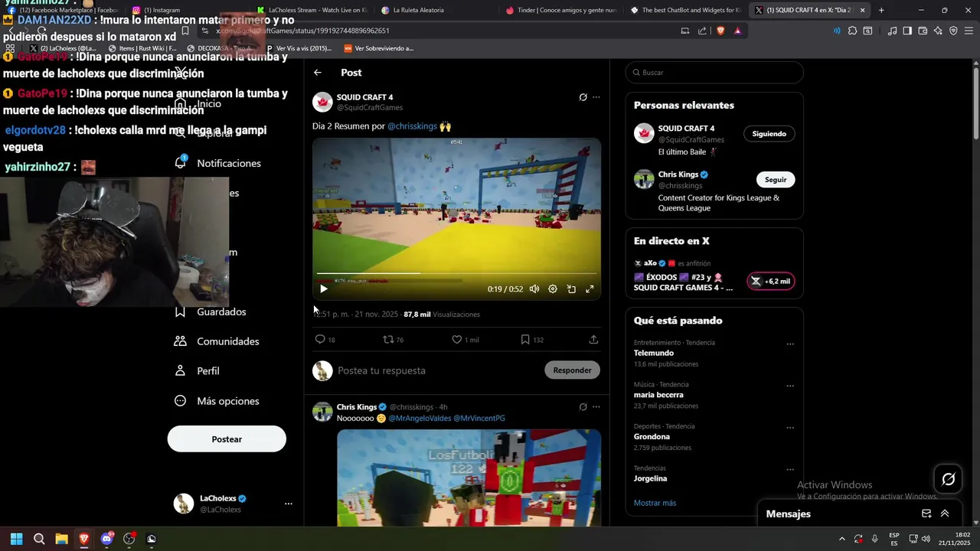This screenshot has height=551, width=980.
Task: Open @MrVincentPG mention link
Action: click(x=479, y=419)
